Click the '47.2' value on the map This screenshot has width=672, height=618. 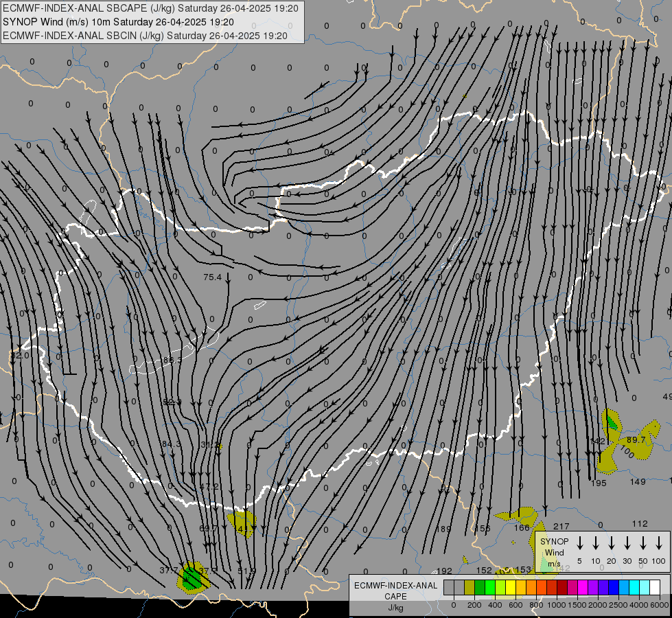click(209, 486)
